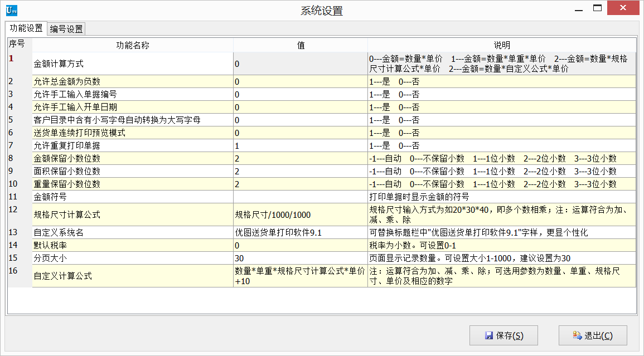
Task: Select the 默认税率 row name
Action: click(133, 245)
